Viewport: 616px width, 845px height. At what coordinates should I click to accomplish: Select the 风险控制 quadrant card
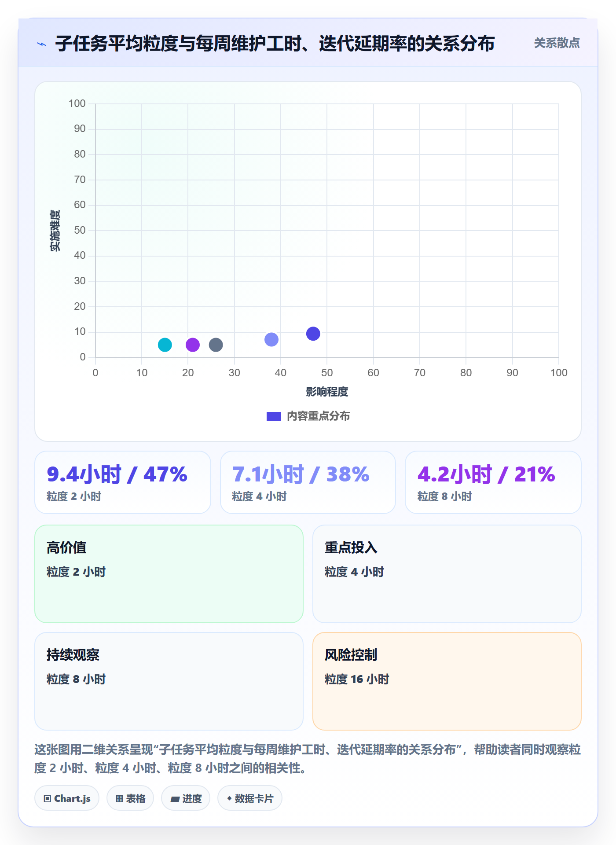[447, 681]
